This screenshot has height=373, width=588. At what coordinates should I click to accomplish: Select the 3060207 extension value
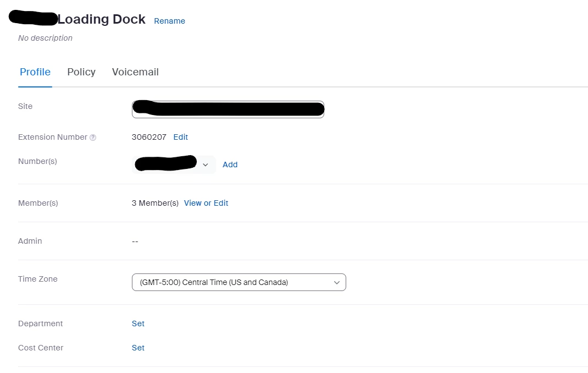tap(149, 137)
